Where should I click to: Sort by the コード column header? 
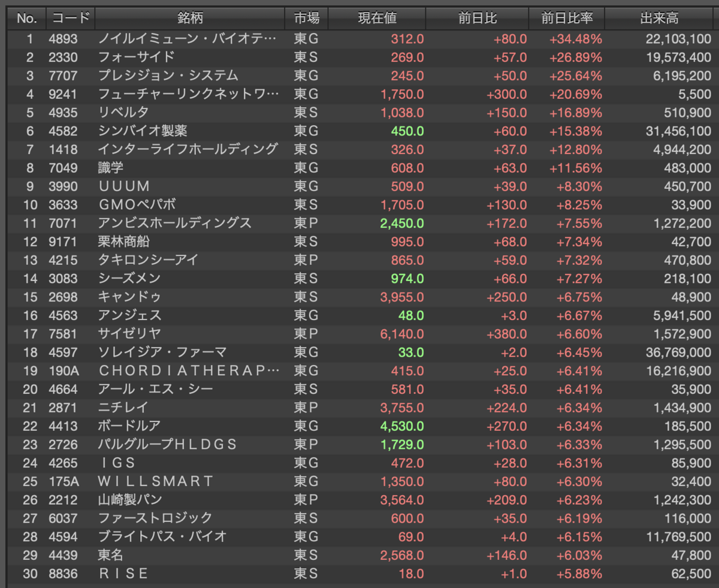point(71,19)
